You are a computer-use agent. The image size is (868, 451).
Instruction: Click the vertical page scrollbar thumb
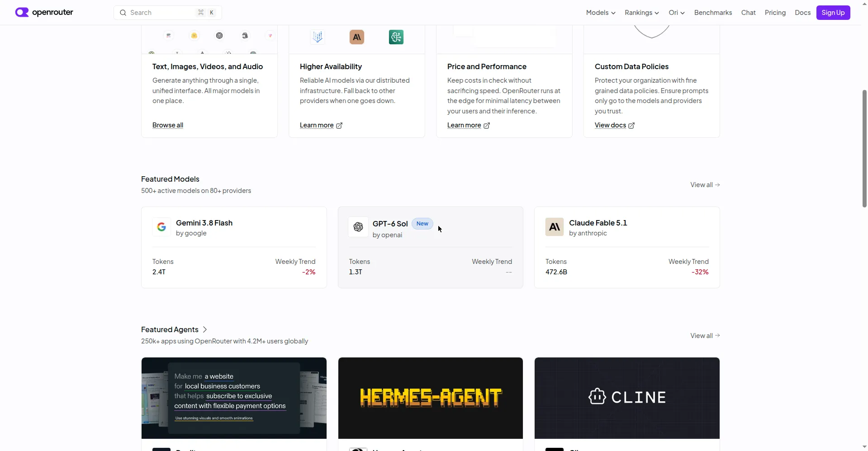pyautogui.click(x=864, y=148)
